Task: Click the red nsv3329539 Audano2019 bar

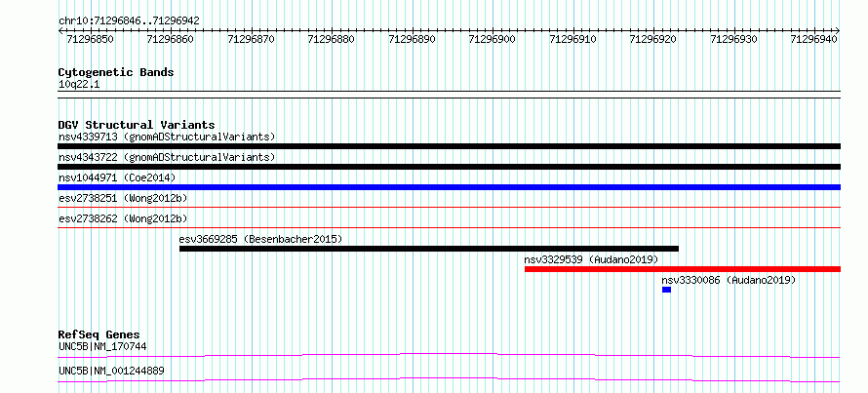Action: 683,269
